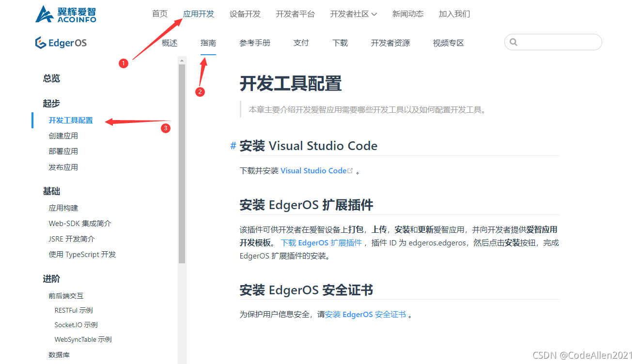Screen dimensions: 639x364
Task: Select 创建应用 in the sidebar
Action: tap(63, 136)
